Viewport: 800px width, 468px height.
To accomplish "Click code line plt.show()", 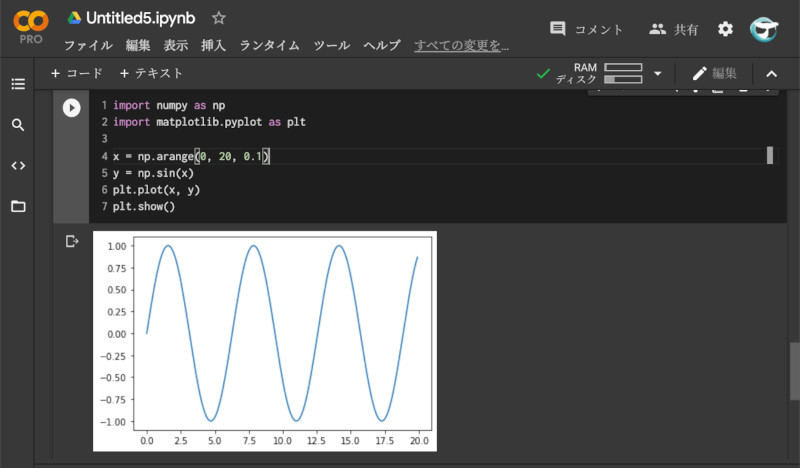I will tap(144, 206).
